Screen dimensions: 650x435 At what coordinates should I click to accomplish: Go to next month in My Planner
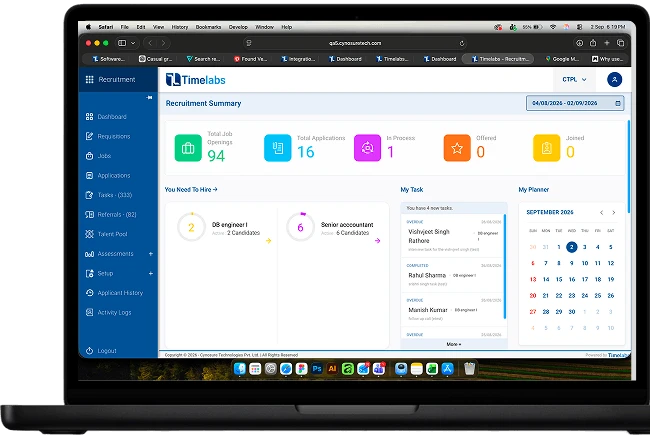pos(614,213)
